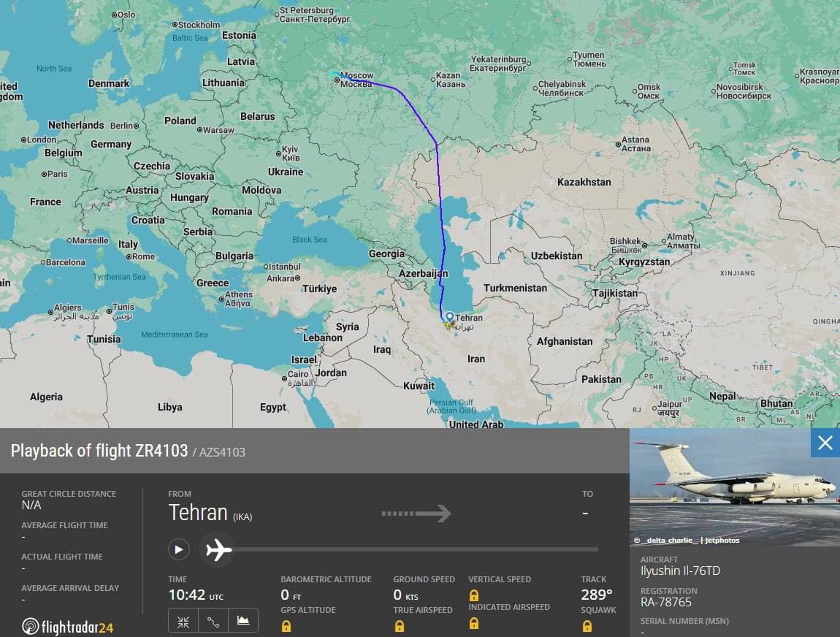The height and width of the screenshot is (637, 840).
Task: Play the flight playback
Action: click(177, 549)
